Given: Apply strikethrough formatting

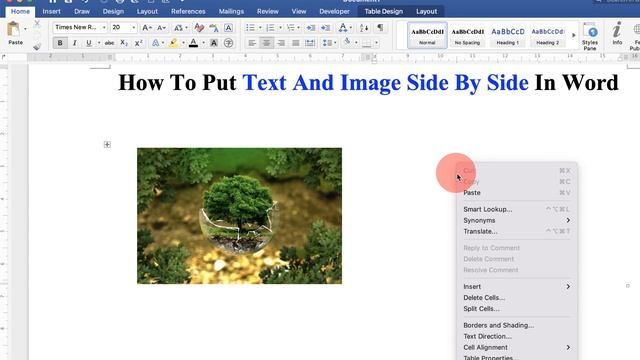Looking at the screenshot, I should coord(109,43).
